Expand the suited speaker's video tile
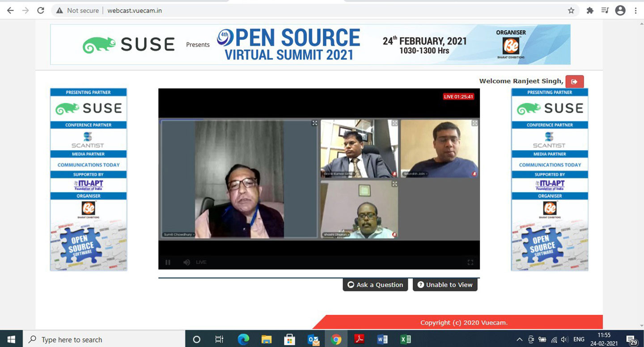This screenshot has width=644, height=347. pyautogui.click(x=394, y=123)
